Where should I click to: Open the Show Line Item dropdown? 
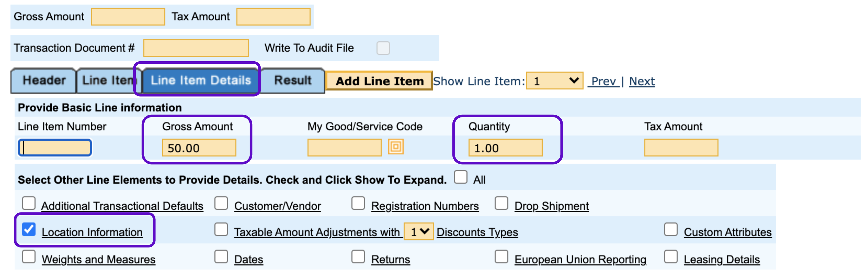(554, 81)
